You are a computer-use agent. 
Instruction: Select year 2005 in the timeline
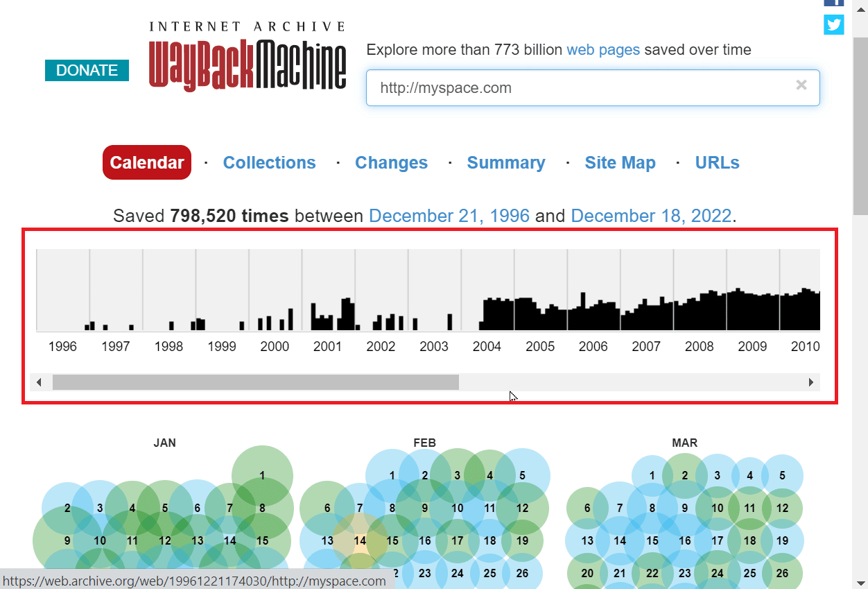(540, 346)
